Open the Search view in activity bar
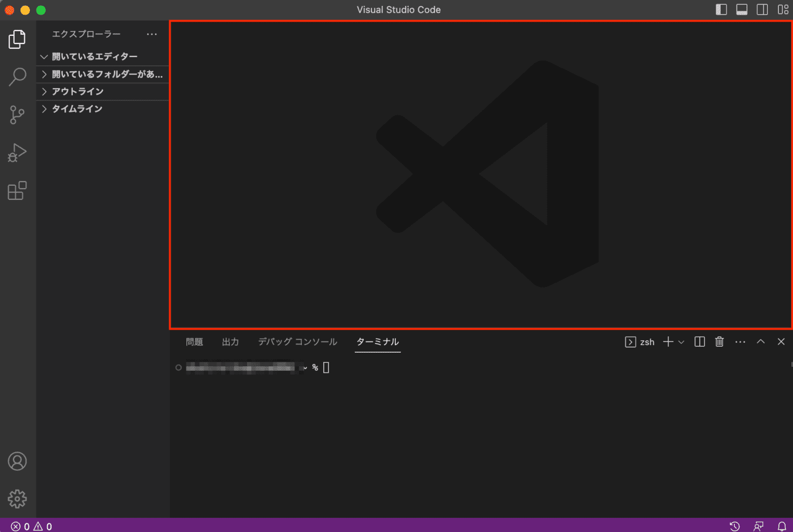 (x=17, y=77)
